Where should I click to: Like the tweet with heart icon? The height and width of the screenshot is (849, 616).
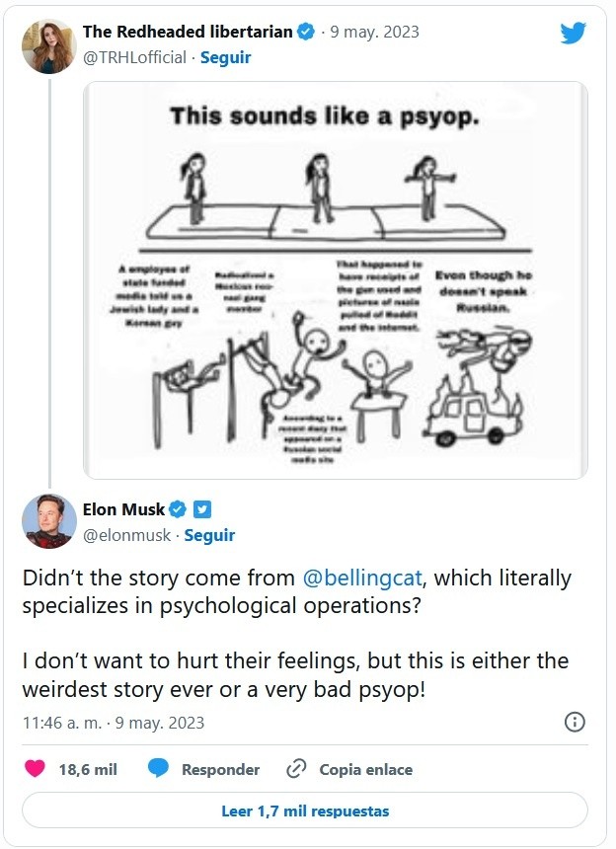coord(35,769)
